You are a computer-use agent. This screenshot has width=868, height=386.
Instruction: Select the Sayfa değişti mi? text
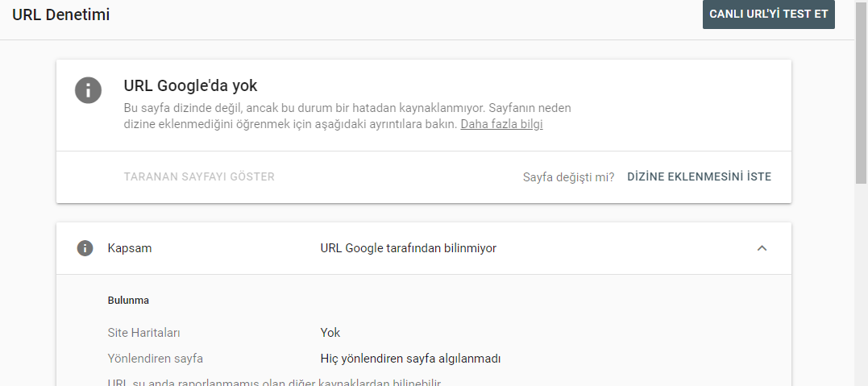pyautogui.click(x=568, y=177)
